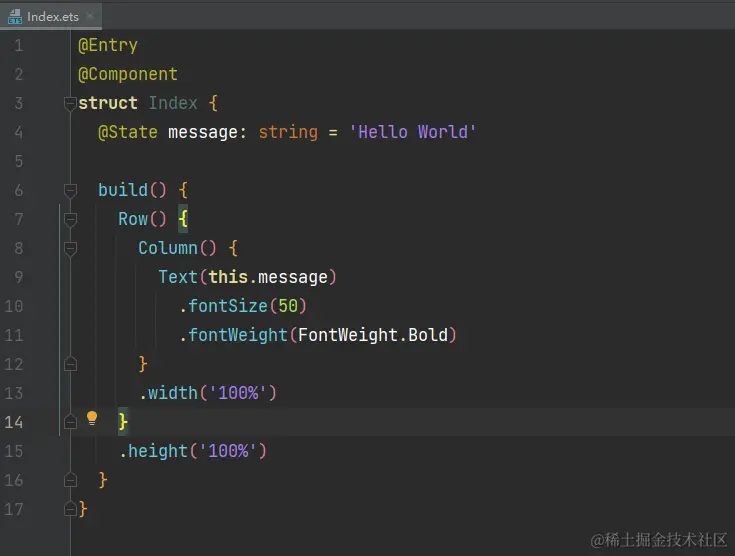Click the .fontWeight method

(x=233, y=336)
